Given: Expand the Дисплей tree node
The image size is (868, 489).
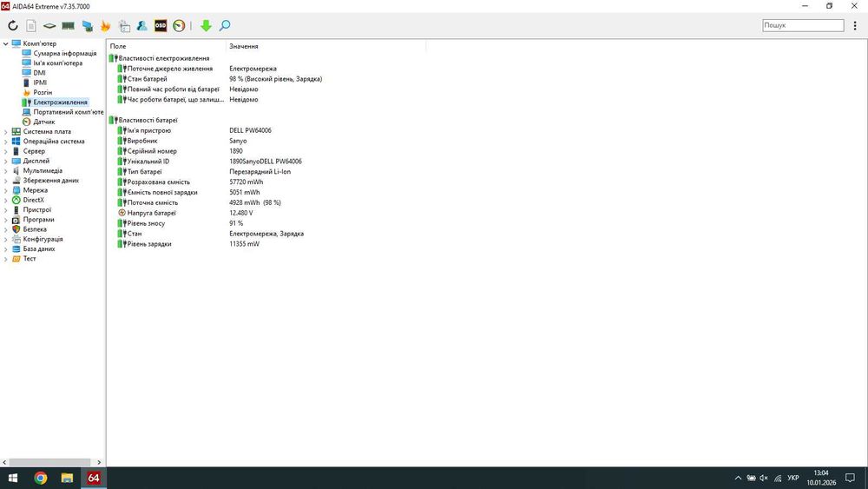Looking at the screenshot, I should pyautogui.click(x=5, y=162).
